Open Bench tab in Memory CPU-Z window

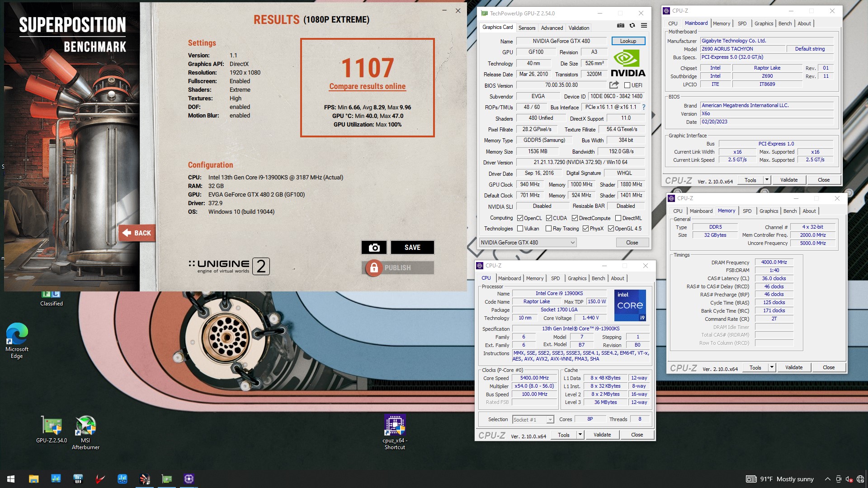click(790, 211)
